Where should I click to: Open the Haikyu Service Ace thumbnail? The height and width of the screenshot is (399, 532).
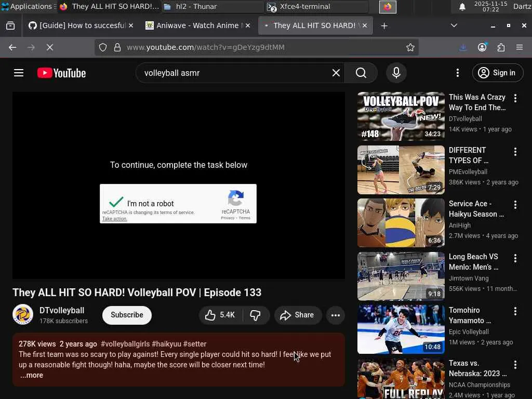[401, 223]
